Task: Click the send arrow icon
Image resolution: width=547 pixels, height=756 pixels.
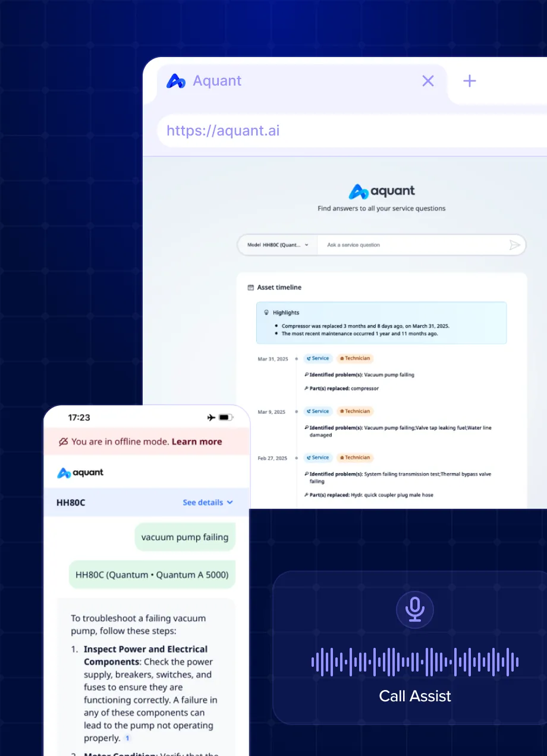Action: [515, 245]
